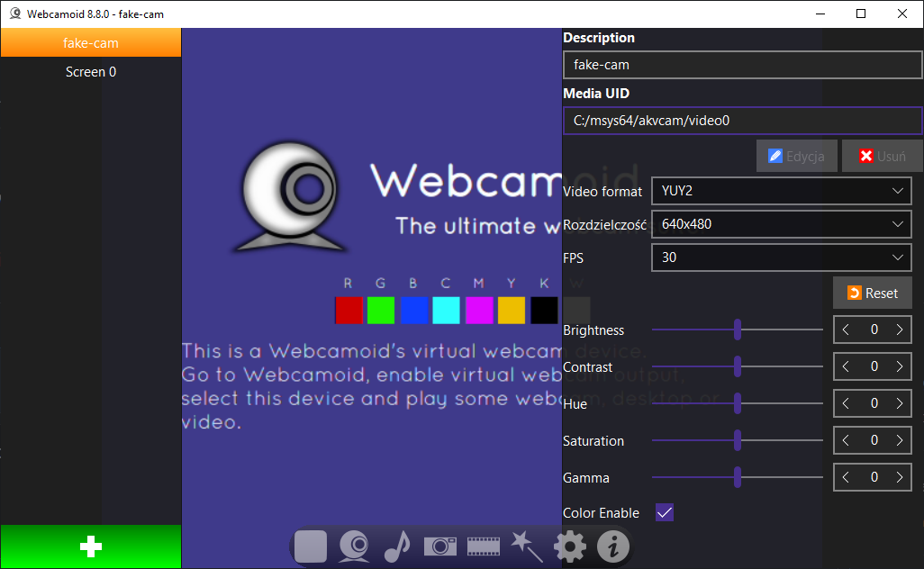This screenshot has width=924, height=569.
Task: Open the virtual camera device settings icon
Action: click(x=353, y=546)
